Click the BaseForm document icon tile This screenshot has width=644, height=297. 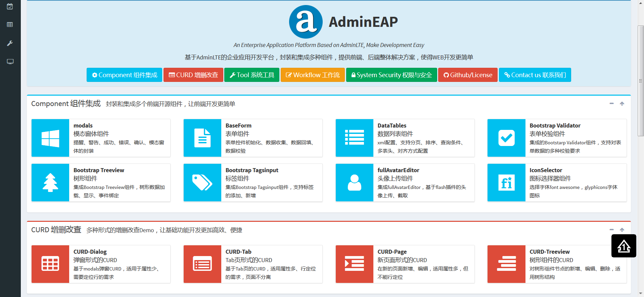tap(202, 138)
